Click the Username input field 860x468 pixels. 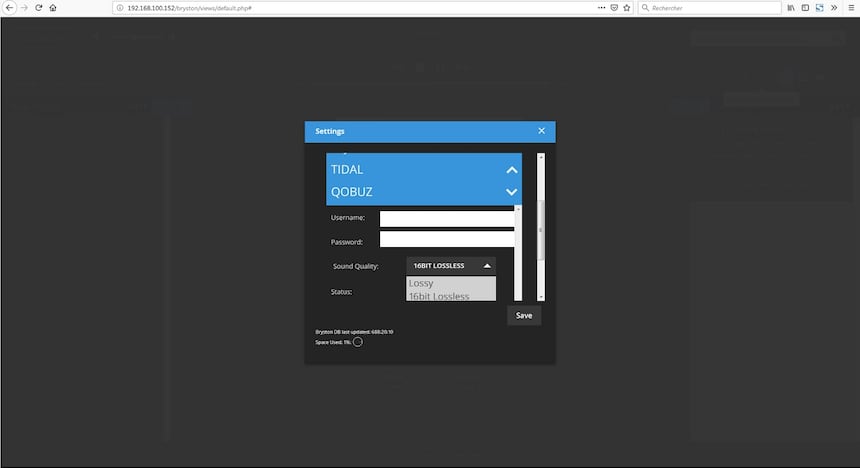447,219
